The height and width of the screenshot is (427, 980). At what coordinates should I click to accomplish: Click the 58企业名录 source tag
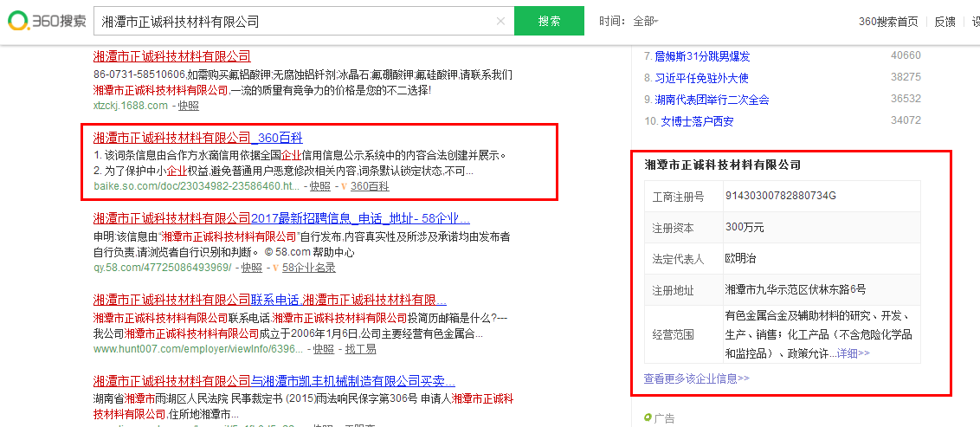pyautogui.click(x=309, y=268)
